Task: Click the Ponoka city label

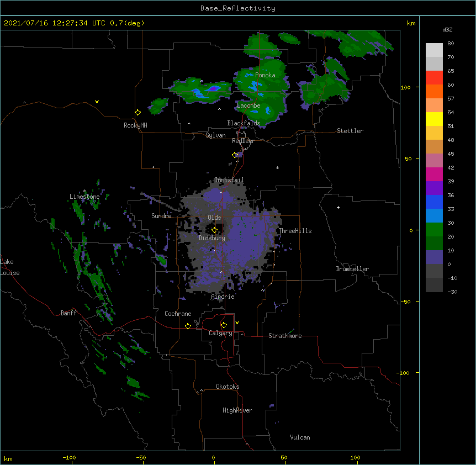Action: point(265,75)
